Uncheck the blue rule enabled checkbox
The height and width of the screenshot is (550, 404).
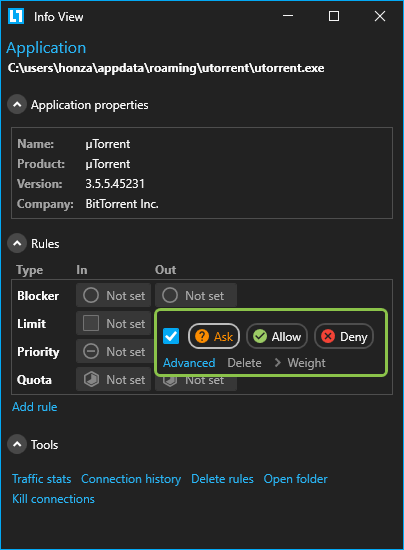click(x=171, y=336)
